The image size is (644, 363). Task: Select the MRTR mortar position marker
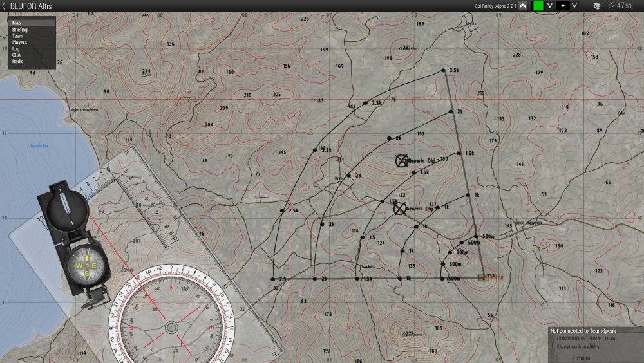tap(484, 278)
